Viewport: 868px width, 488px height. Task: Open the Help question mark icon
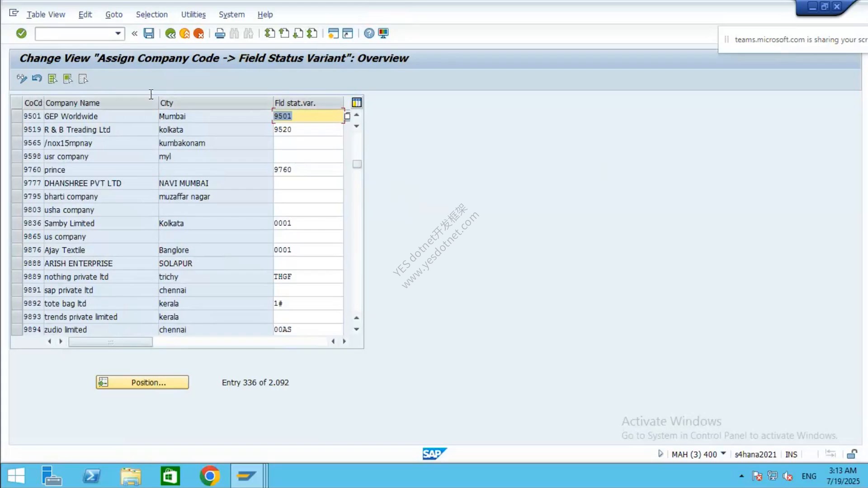pyautogui.click(x=369, y=33)
